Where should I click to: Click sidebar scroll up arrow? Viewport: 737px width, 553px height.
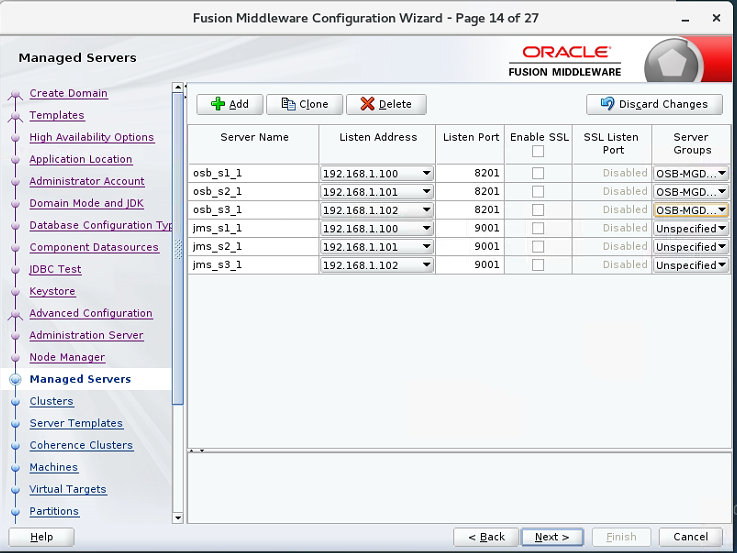click(178, 87)
